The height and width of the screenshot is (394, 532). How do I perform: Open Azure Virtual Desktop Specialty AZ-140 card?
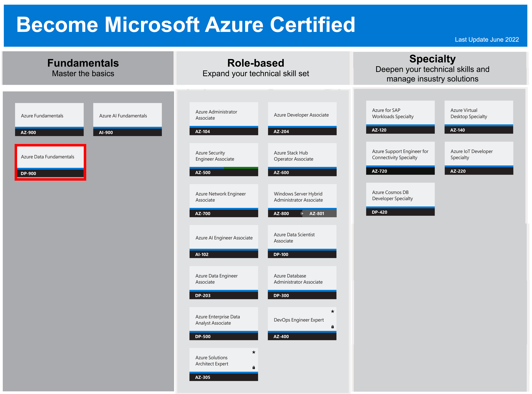coord(479,117)
